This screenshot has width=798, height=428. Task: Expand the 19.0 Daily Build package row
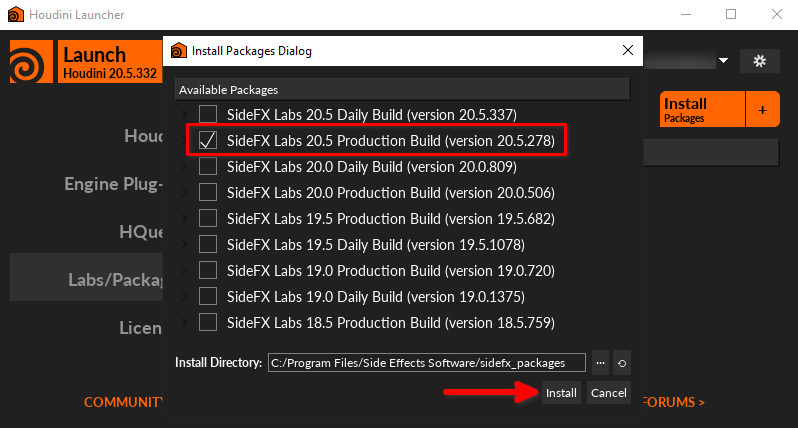[184, 296]
